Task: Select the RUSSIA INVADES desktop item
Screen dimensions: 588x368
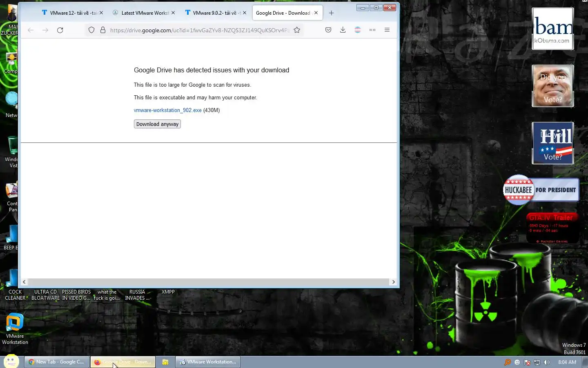Action: 137,295
